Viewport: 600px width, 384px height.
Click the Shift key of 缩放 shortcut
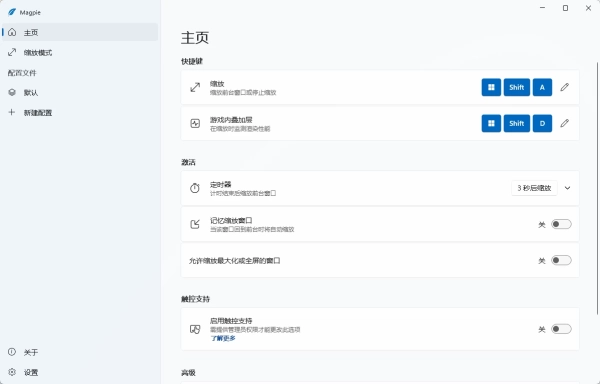pos(517,87)
